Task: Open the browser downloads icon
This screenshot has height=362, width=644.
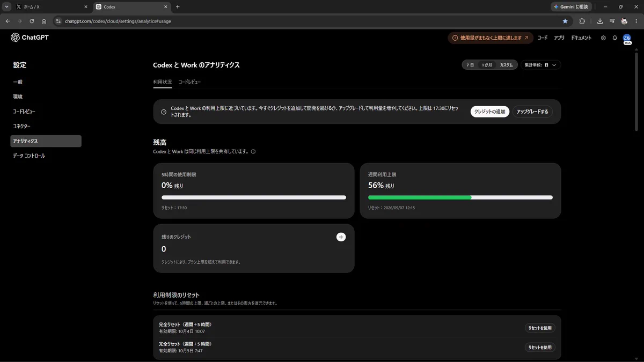Action: (x=600, y=21)
